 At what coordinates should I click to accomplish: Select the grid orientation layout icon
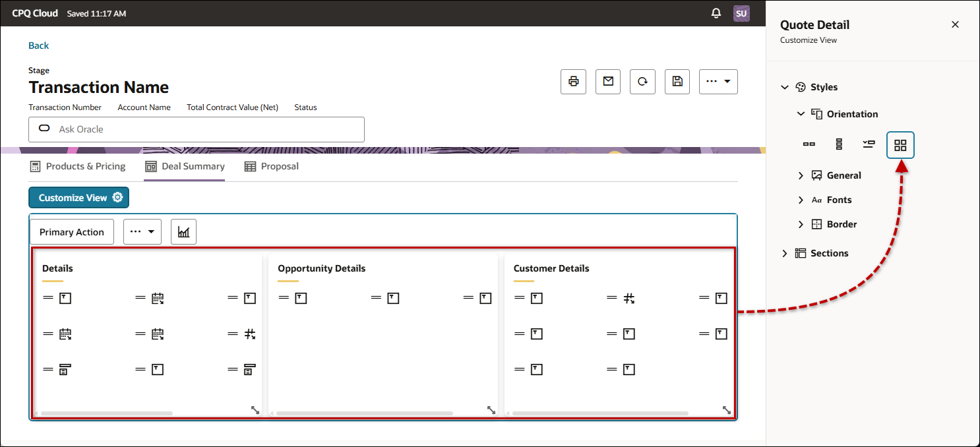pos(900,144)
